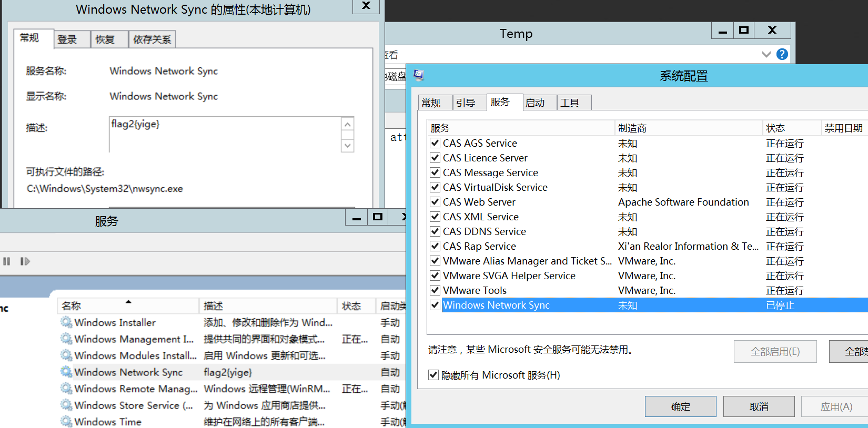Switch to 启动 tab in System Configuration
Screen dimensions: 868x428
coord(540,103)
